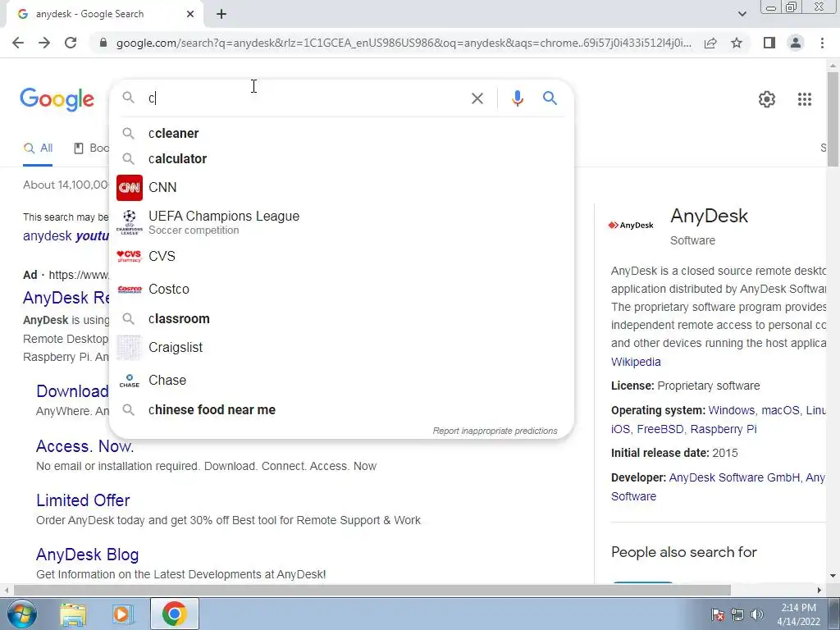Go back to the previous page
The image size is (840, 630).
pyautogui.click(x=18, y=43)
